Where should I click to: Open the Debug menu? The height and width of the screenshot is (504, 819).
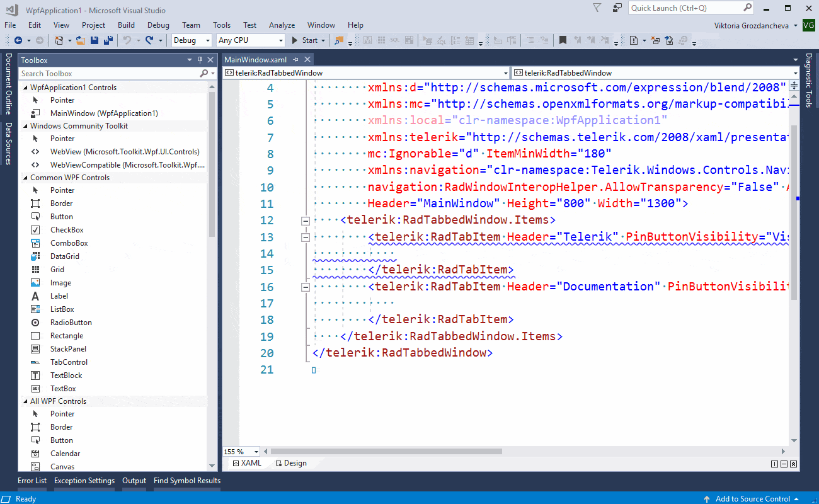click(x=158, y=25)
